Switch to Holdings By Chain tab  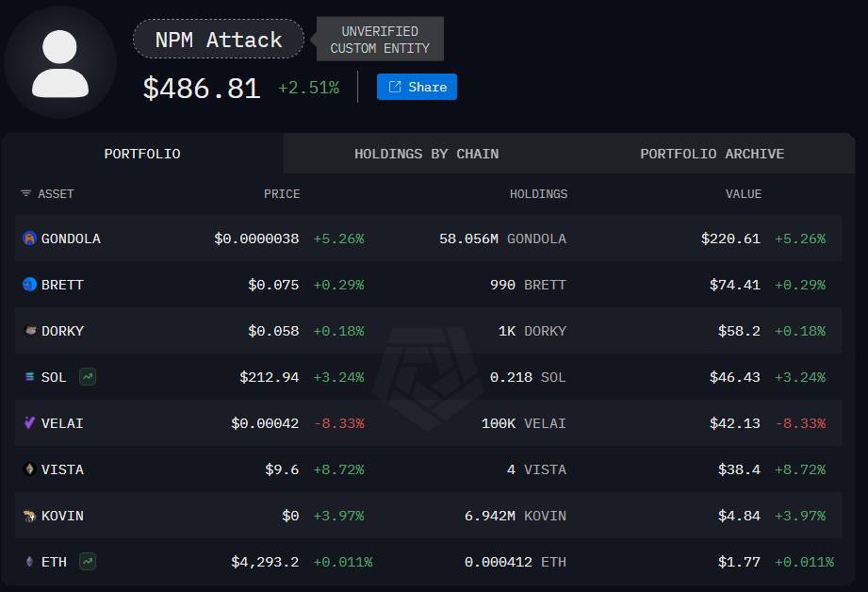point(426,154)
